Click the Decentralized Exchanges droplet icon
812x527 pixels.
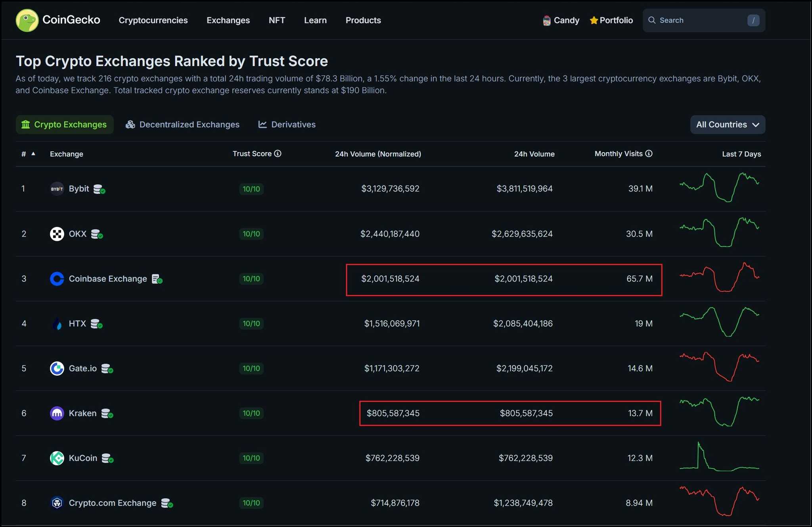(x=130, y=124)
